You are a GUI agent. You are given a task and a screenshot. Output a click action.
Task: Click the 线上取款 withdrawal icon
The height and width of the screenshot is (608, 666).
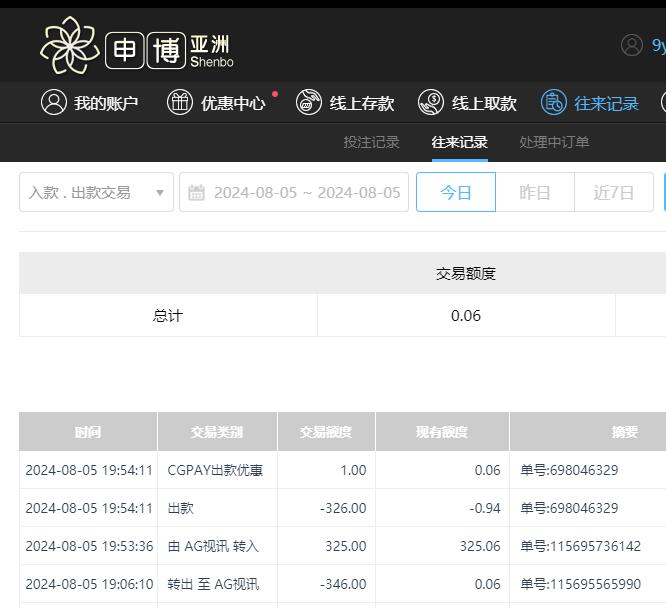(x=431, y=102)
